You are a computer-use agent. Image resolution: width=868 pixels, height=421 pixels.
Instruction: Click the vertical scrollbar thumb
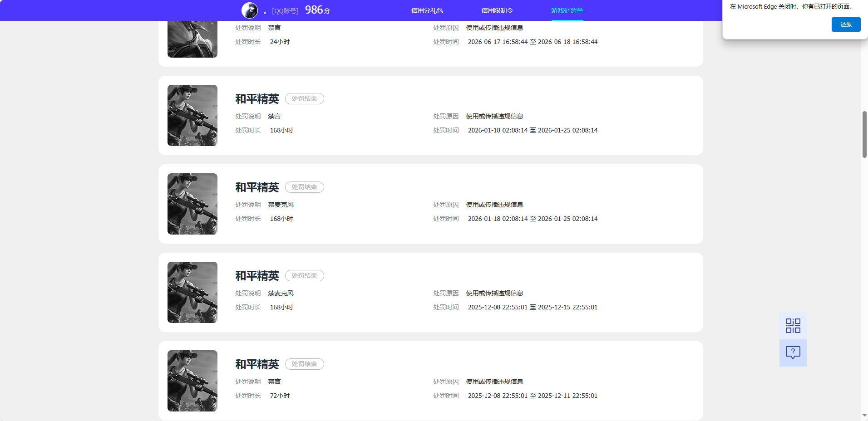[864, 134]
